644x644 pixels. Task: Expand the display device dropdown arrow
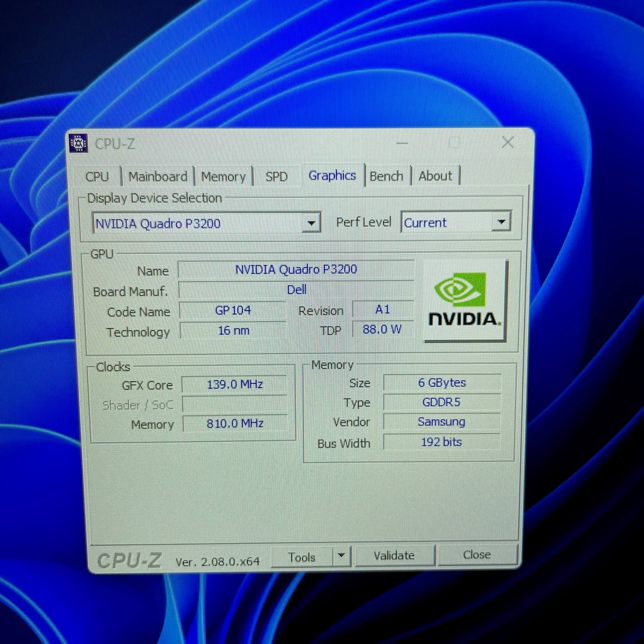click(311, 223)
